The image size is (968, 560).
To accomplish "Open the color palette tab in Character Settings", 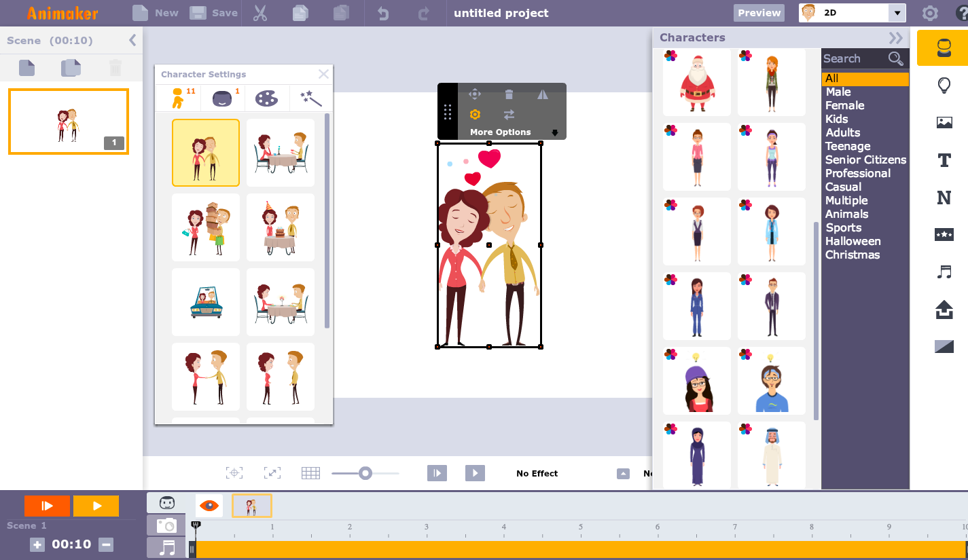I will (266, 97).
